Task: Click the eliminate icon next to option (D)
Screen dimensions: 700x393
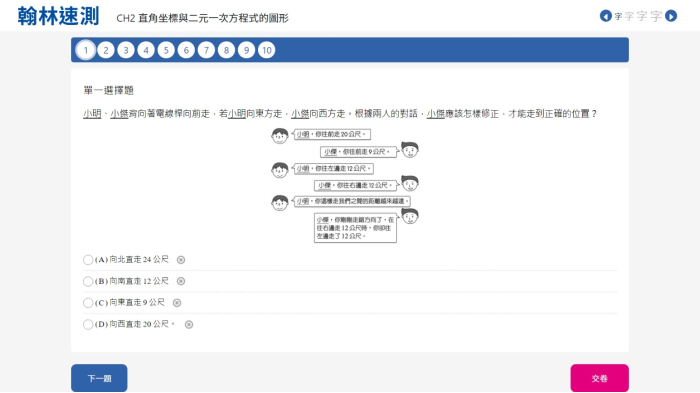Action: [189, 325]
